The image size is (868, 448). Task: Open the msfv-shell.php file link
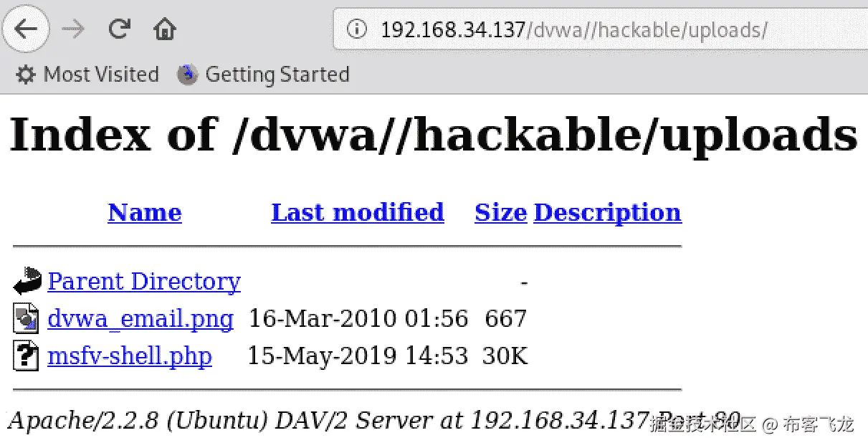[x=130, y=356]
